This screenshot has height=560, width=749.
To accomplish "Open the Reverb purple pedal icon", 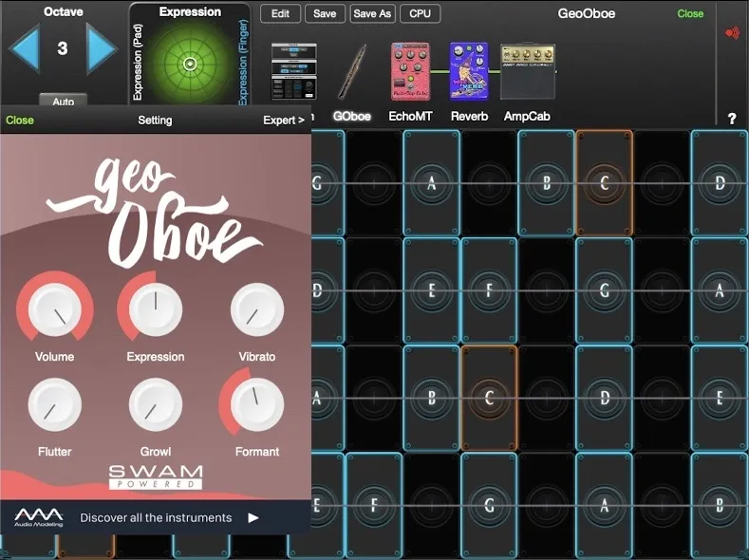I will (x=469, y=71).
